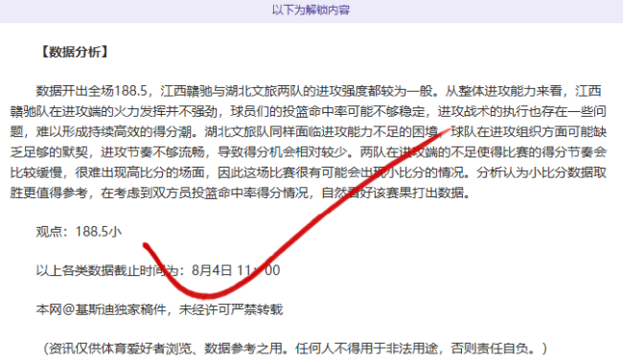Image resolution: width=623 pixels, height=364 pixels.
Task: Click the '本网@基斯迪独家稿件' copyright line
Action: coord(159,309)
